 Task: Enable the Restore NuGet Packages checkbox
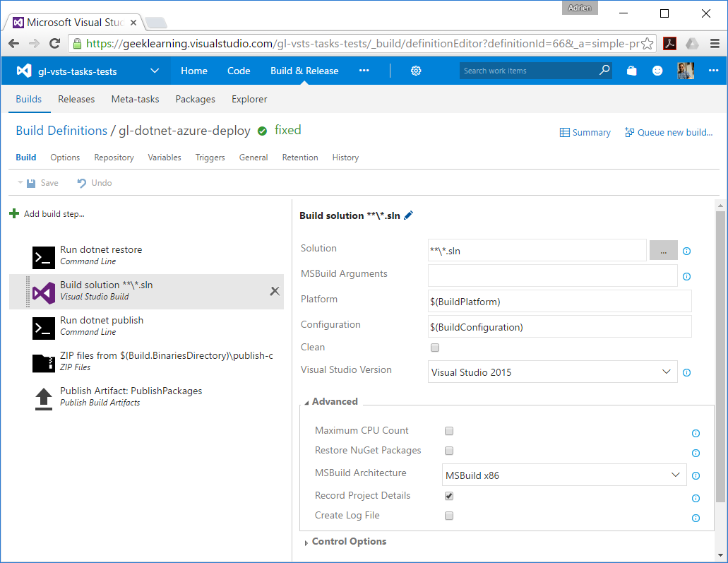point(449,451)
